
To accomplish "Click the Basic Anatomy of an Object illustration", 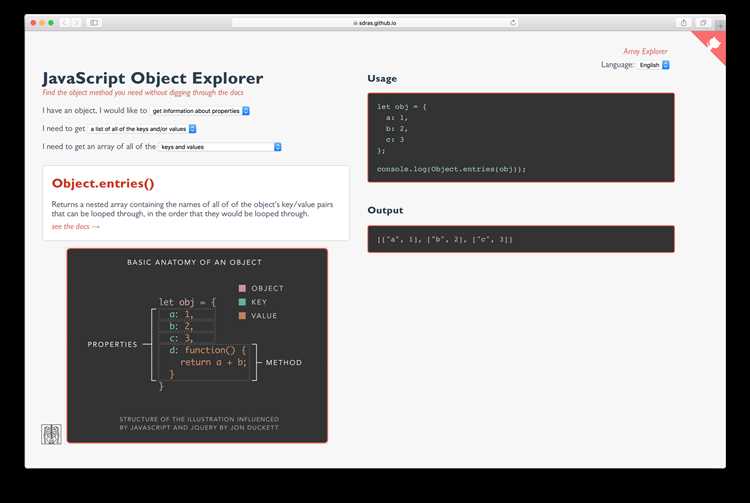I will 197,346.
